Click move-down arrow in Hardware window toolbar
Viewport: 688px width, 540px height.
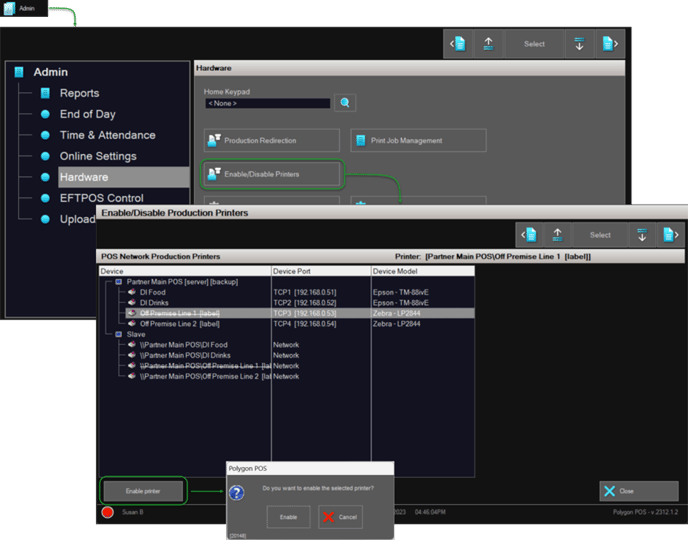579,44
